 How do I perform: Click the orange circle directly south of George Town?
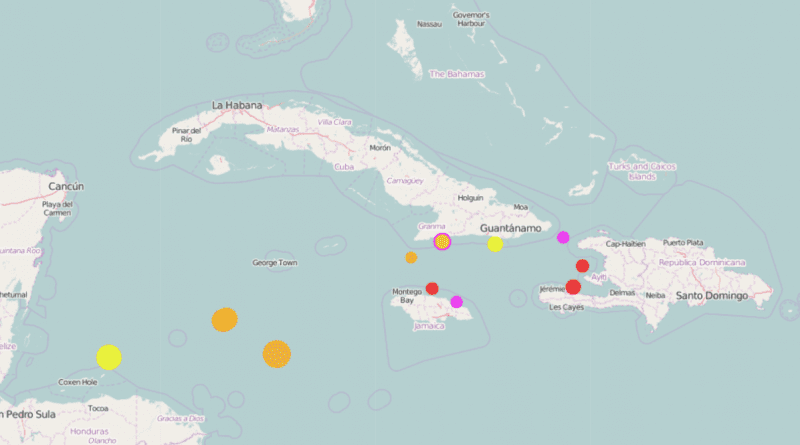click(x=277, y=353)
